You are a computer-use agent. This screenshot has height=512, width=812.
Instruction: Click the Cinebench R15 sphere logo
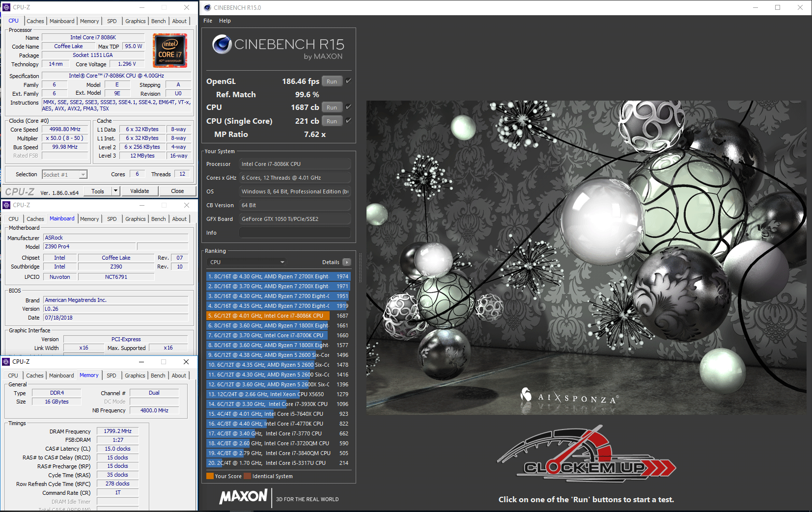click(222, 44)
